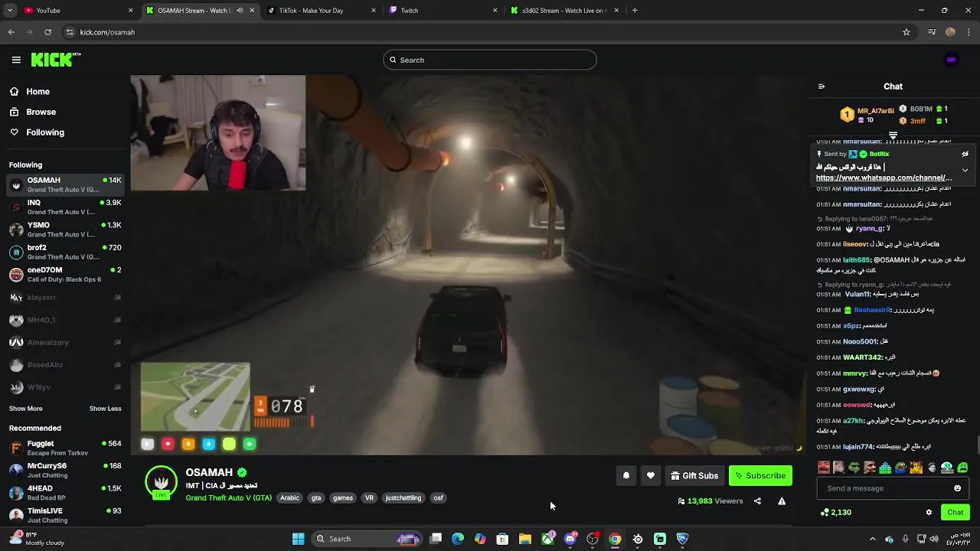
Task: Insert the green frog quick emote
Action: 854,468
